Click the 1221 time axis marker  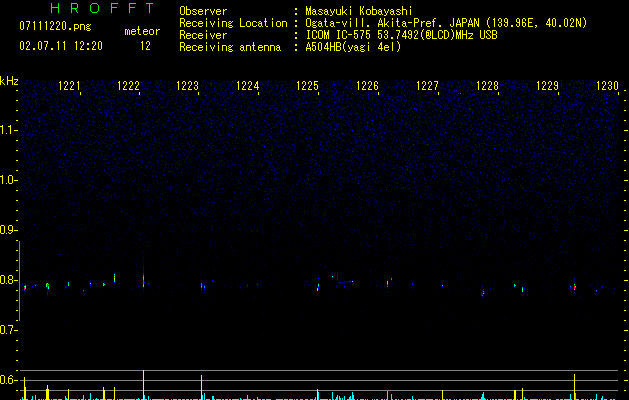[69, 86]
